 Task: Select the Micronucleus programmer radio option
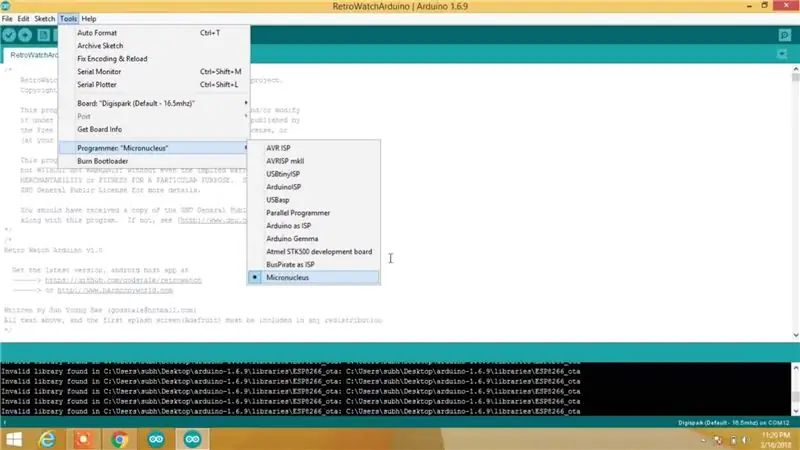click(x=313, y=278)
